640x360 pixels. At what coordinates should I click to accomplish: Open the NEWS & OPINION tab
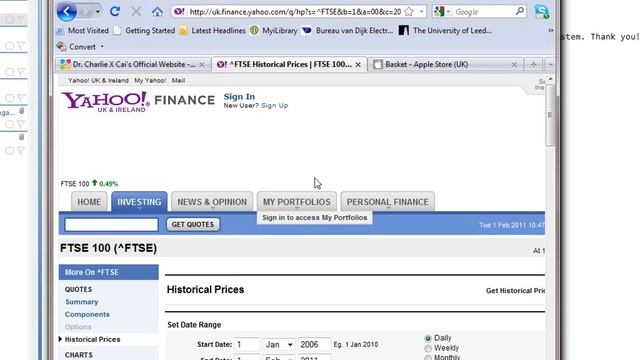click(x=212, y=202)
